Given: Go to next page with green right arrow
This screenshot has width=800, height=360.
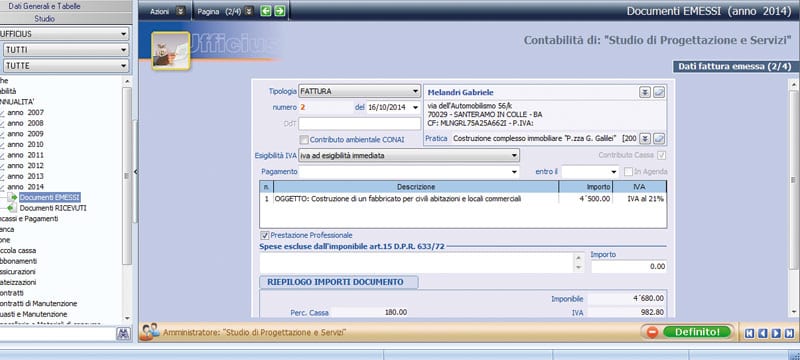Looking at the screenshot, I should pyautogui.click(x=279, y=11).
